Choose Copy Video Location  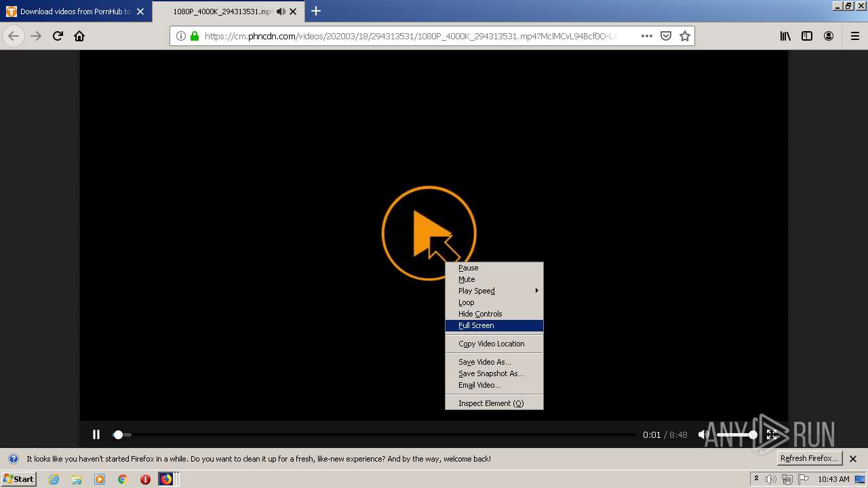tap(494, 344)
